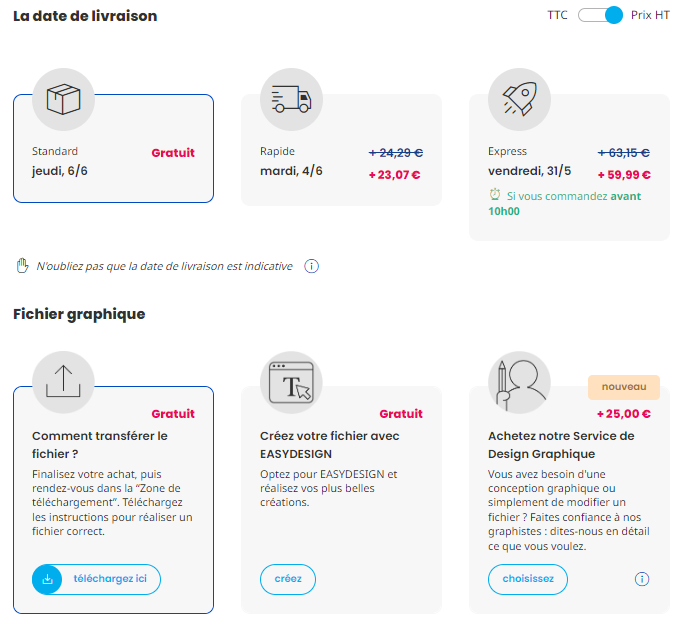Click the nouveau badge label
This screenshot has width=678, height=635.
tap(624, 387)
